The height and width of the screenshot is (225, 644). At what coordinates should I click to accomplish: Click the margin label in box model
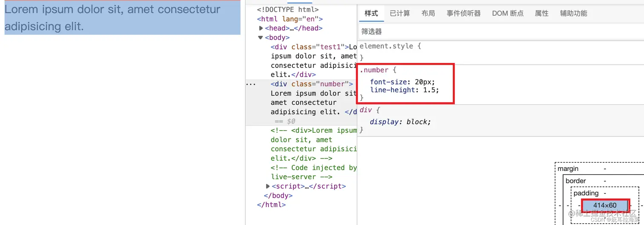[x=568, y=169]
